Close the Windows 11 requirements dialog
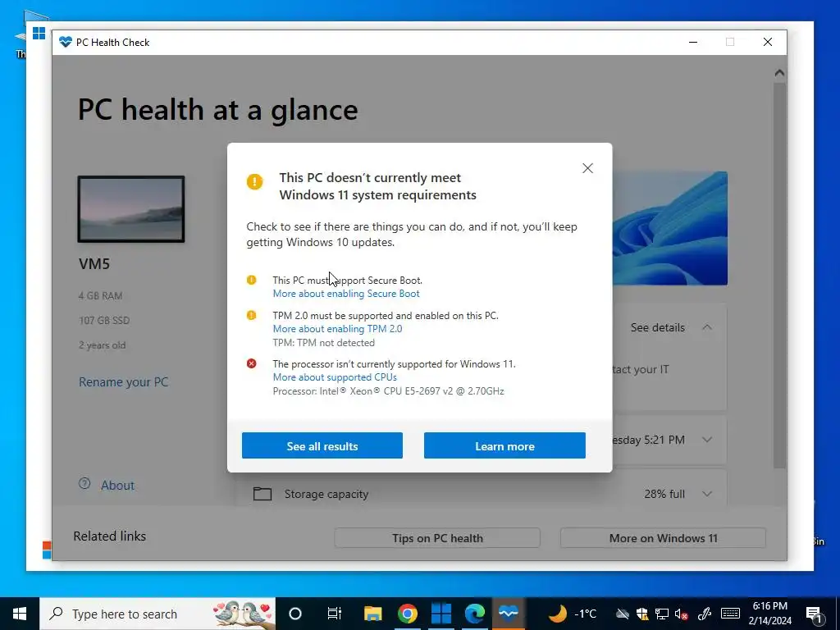This screenshot has height=630, width=840. (x=587, y=168)
